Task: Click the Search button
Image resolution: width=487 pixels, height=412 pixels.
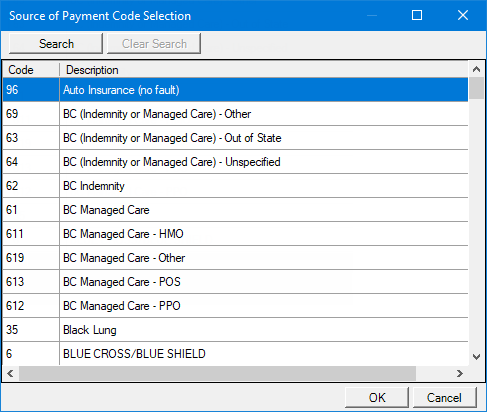Action: (x=56, y=44)
